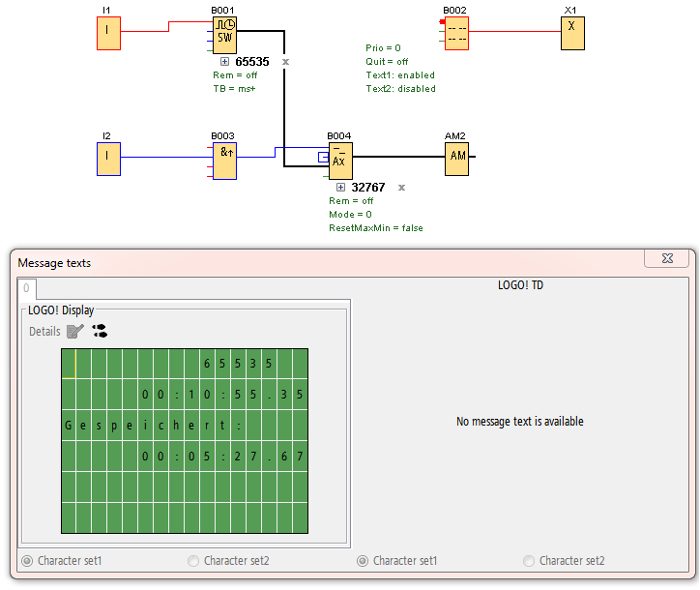Click the I1 input block

(108, 34)
